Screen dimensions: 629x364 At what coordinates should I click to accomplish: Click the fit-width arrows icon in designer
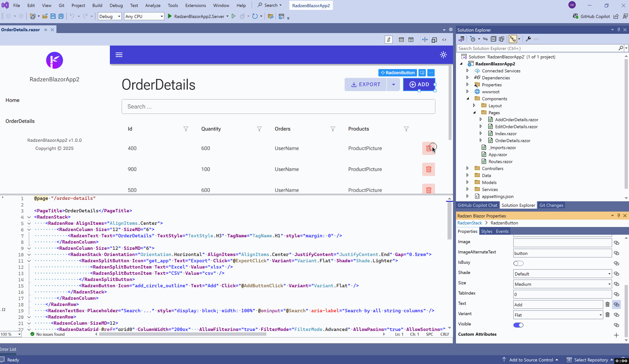point(425,40)
